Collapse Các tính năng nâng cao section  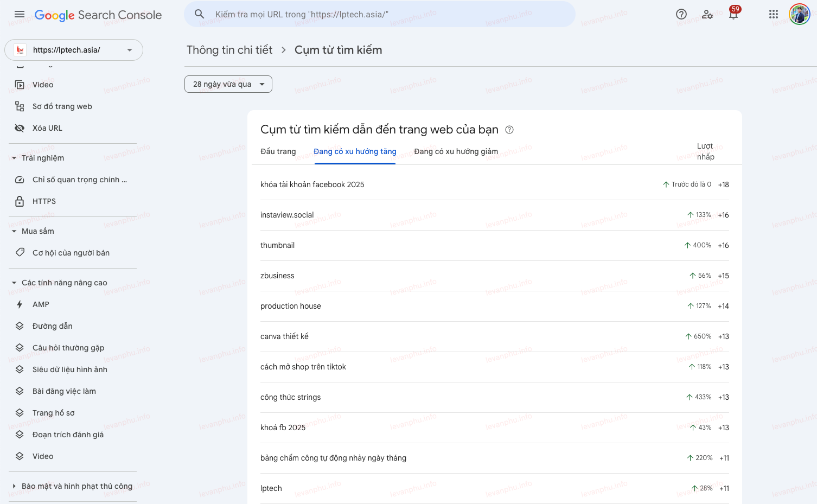click(14, 283)
